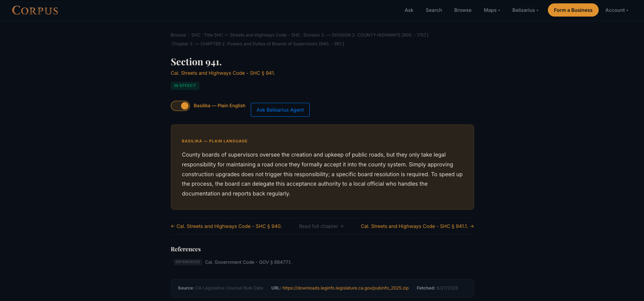Open the Maps dropdown menu
Viewport: 644px width, 301px height.
pyautogui.click(x=492, y=10)
